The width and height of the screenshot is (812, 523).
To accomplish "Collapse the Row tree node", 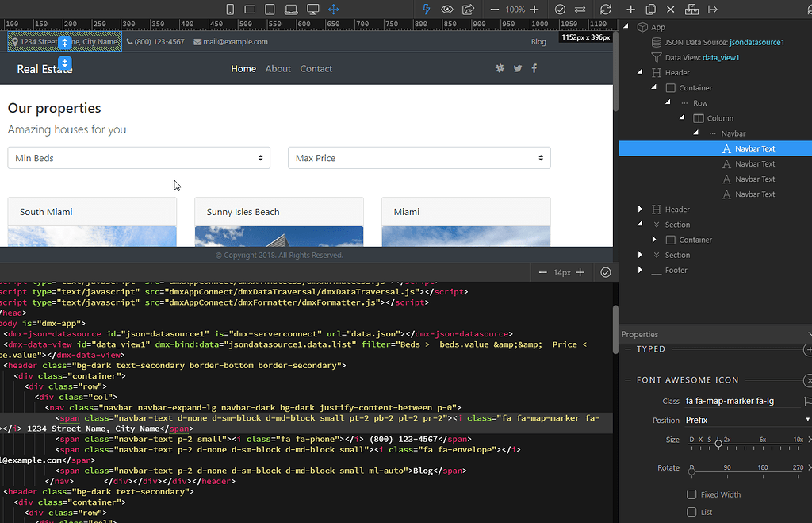I will click(668, 102).
